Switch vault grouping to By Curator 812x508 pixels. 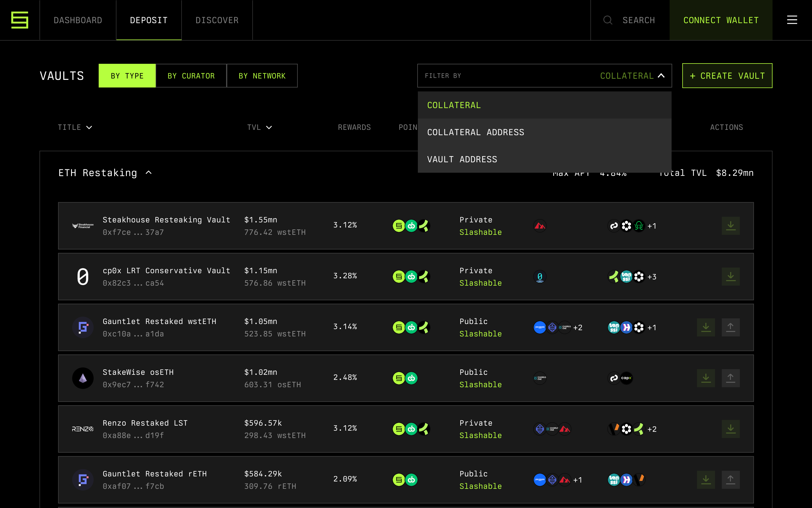pos(191,76)
